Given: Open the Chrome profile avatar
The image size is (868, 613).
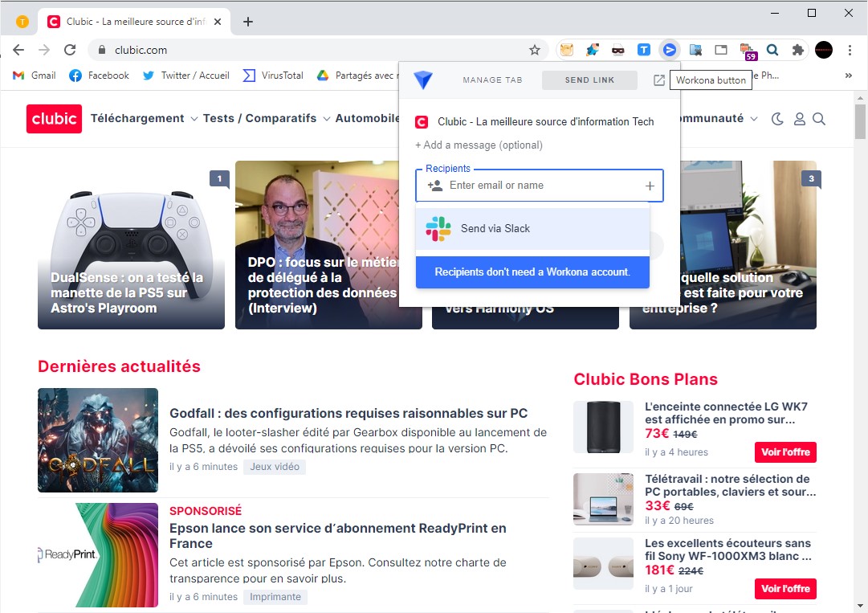Looking at the screenshot, I should [824, 50].
